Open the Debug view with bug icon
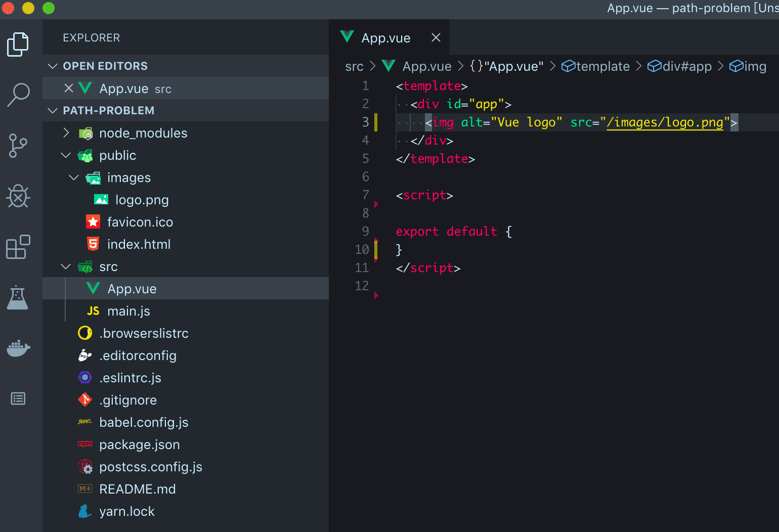Screen dimensions: 779x532 18,196
